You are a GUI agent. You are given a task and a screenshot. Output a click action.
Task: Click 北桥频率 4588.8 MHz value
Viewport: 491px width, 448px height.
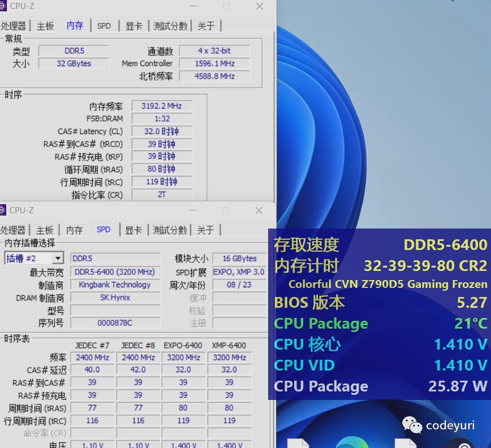tap(214, 76)
